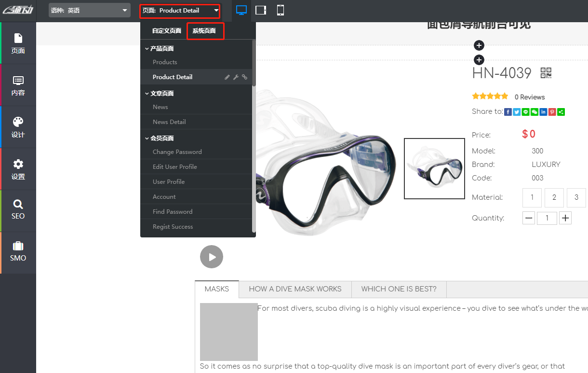The width and height of the screenshot is (588, 373).
Task: Open the SMO sidebar section
Action: (x=18, y=251)
